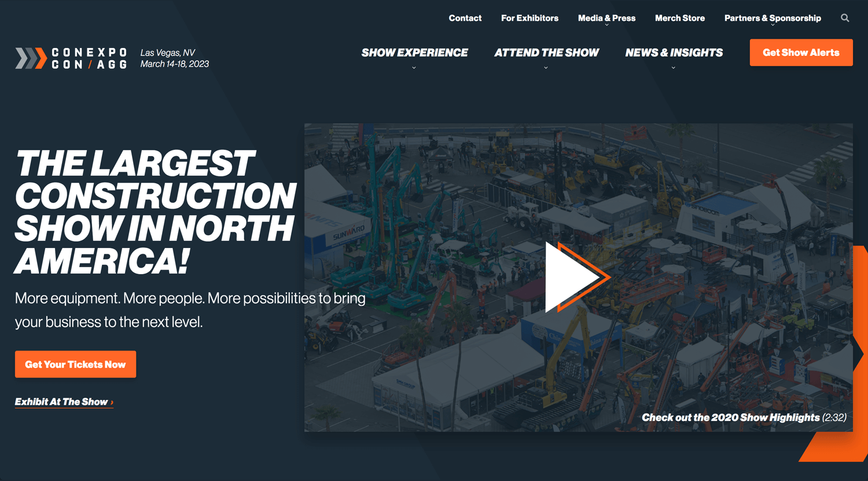Click the CONEXPO CON/AGG wordmark text
868x481 pixels.
(x=89, y=58)
